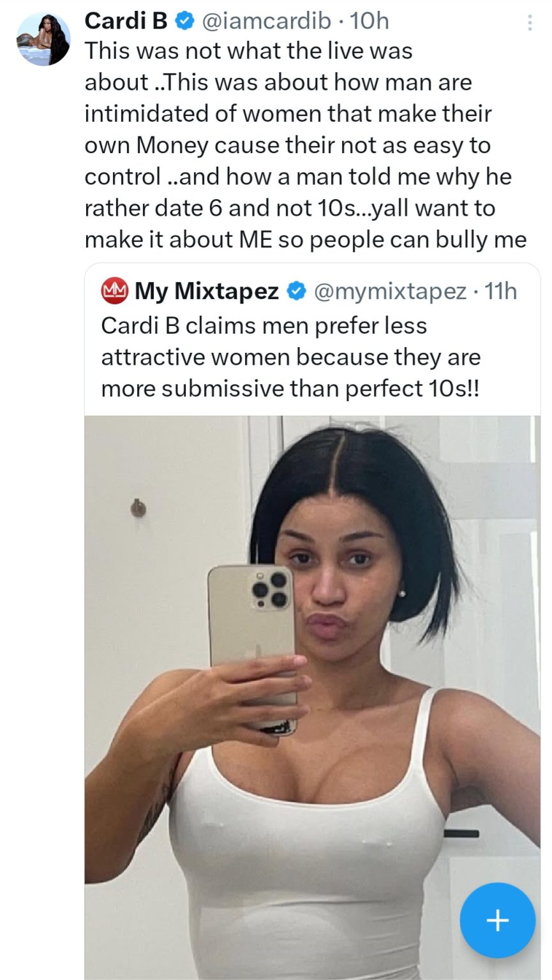Tap the line "intimidated of women that make their"
Viewport: 552px width, 980px height.
coord(288,114)
